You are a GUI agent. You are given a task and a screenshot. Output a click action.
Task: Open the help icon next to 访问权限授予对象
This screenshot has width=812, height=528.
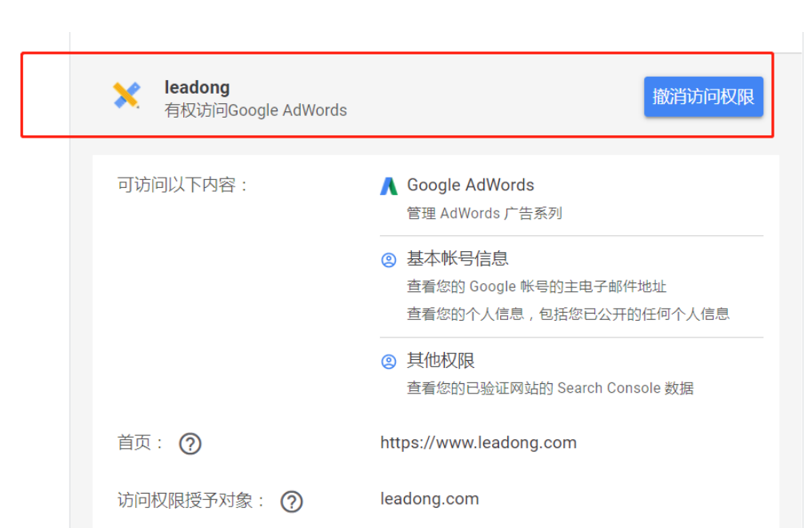point(292,502)
